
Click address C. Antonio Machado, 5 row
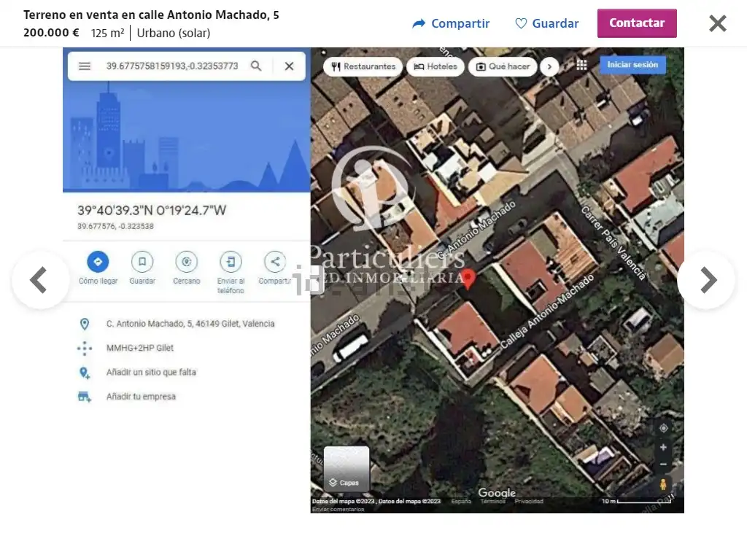pos(186,324)
